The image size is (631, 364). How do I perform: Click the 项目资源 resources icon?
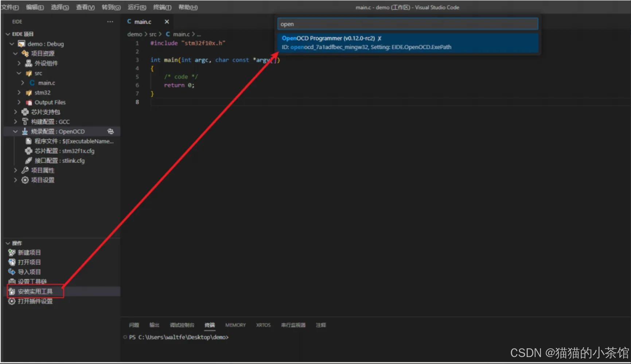click(25, 54)
